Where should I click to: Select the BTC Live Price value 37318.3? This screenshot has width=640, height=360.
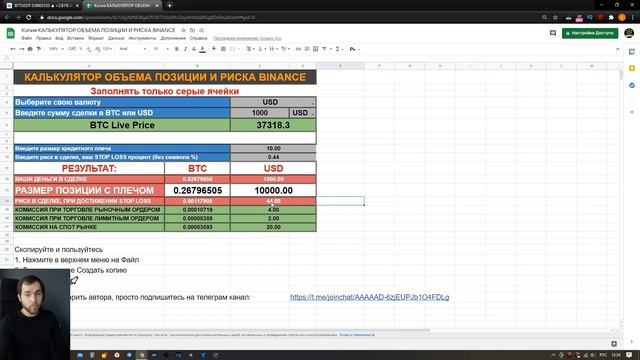point(273,125)
